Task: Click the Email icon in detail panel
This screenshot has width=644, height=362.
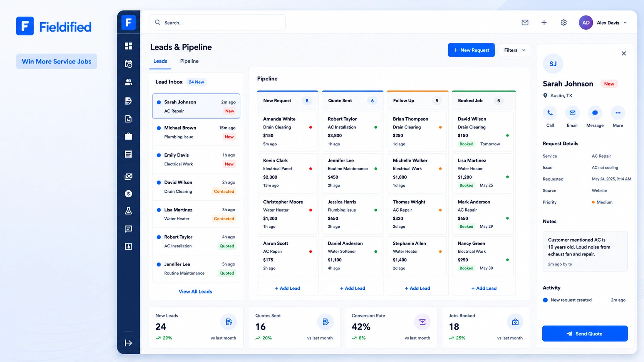Action: pos(572,113)
